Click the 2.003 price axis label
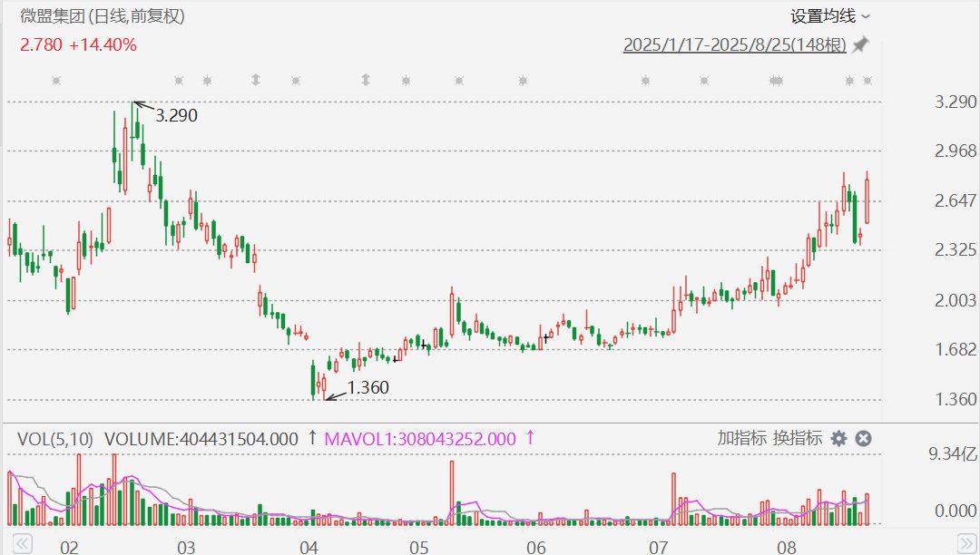Viewport: 980px width, 555px height. point(955,300)
